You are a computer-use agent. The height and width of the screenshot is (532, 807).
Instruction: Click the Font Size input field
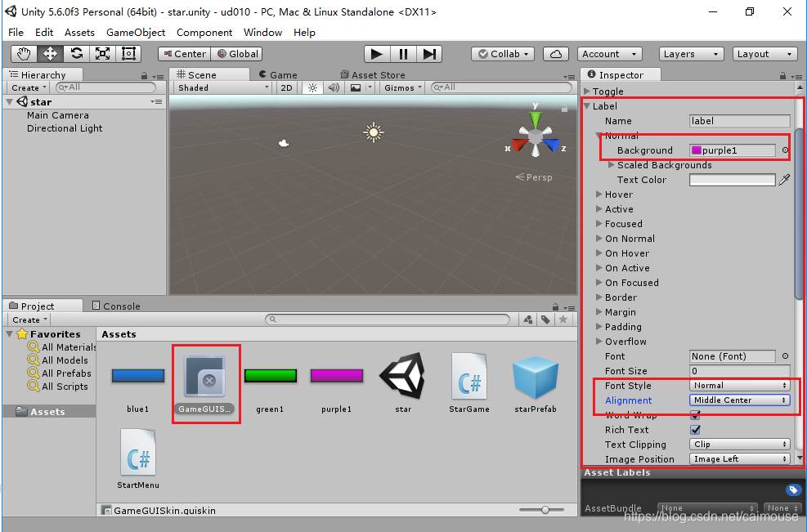(x=740, y=371)
